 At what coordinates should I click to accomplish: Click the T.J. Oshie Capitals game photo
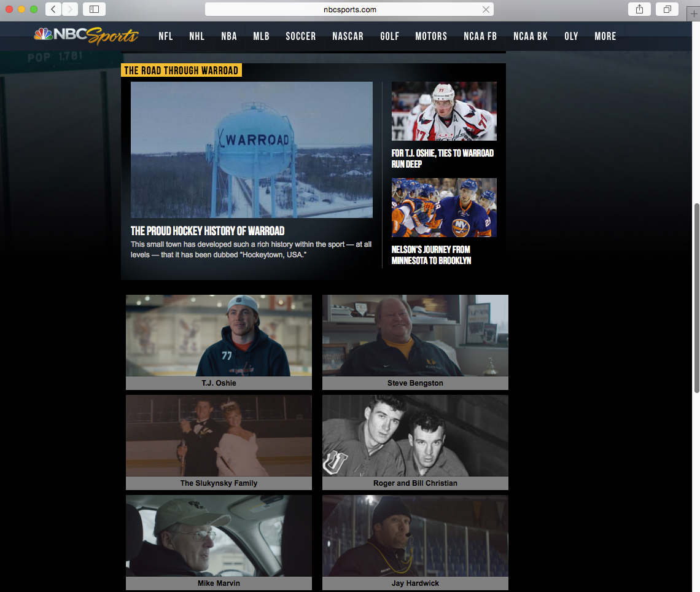444,111
